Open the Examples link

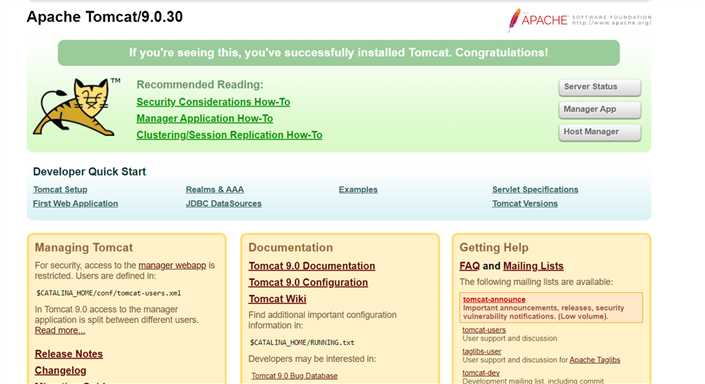coord(358,190)
